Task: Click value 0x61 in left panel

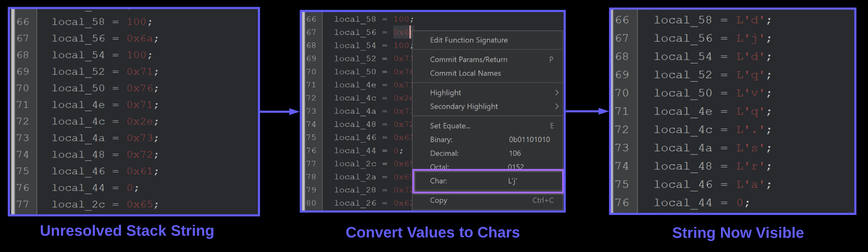Action: click(140, 171)
